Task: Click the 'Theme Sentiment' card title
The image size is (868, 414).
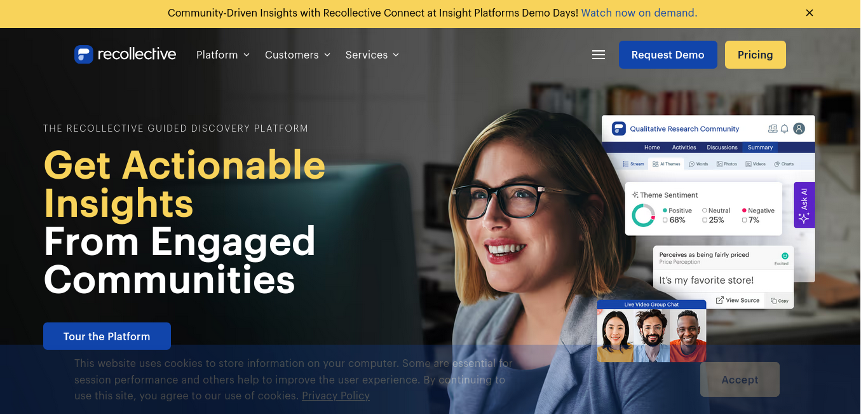Action: (x=668, y=195)
